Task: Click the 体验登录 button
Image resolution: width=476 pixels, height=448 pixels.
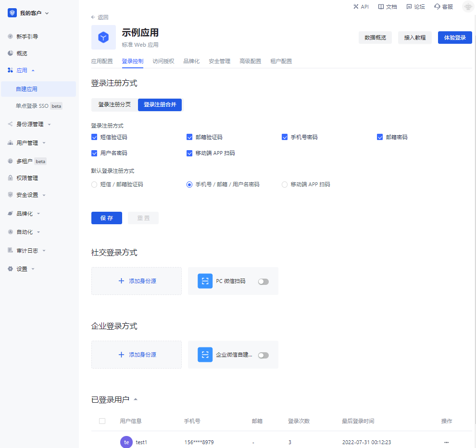Action: 454,38
